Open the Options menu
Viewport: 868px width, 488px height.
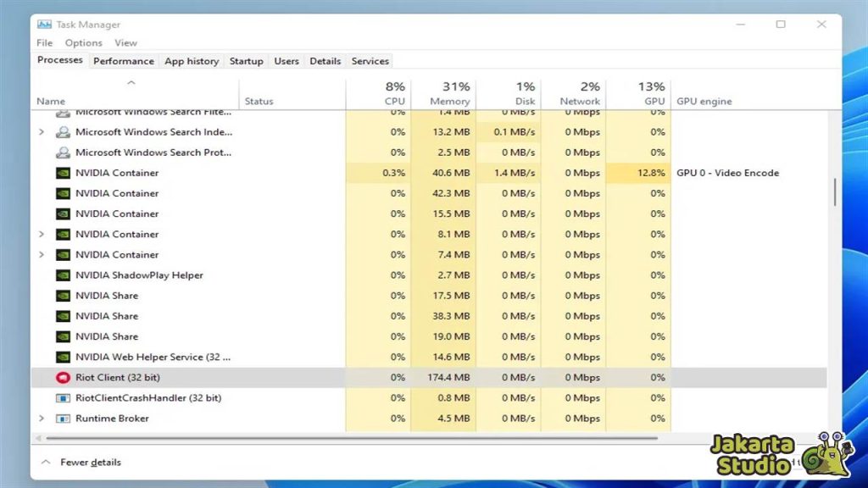pyautogui.click(x=83, y=42)
